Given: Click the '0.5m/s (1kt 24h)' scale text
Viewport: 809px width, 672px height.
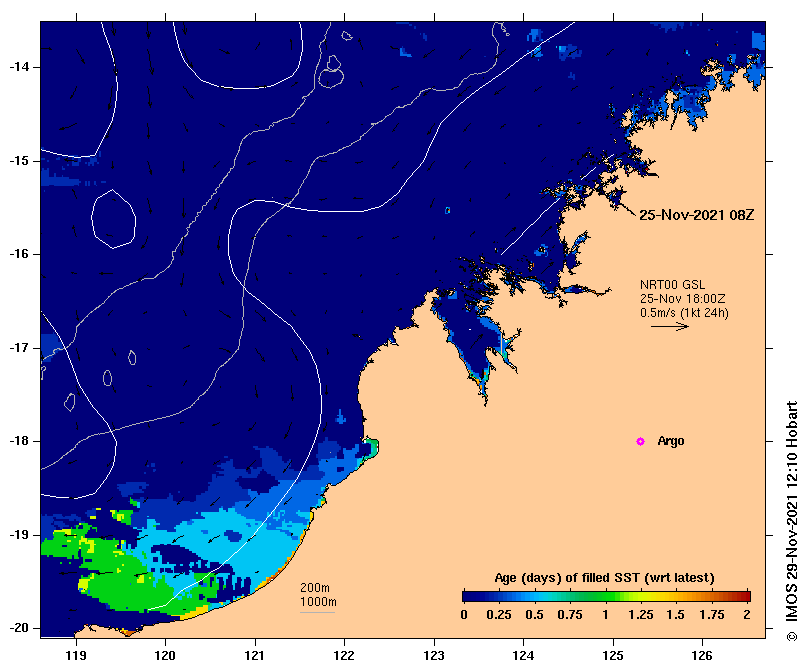Looking at the screenshot, I should 684,312.
